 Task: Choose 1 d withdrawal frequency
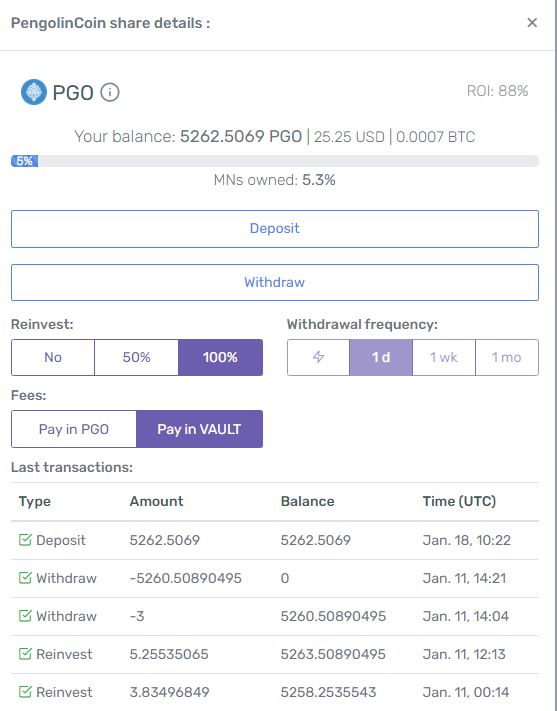pyautogui.click(x=381, y=357)
